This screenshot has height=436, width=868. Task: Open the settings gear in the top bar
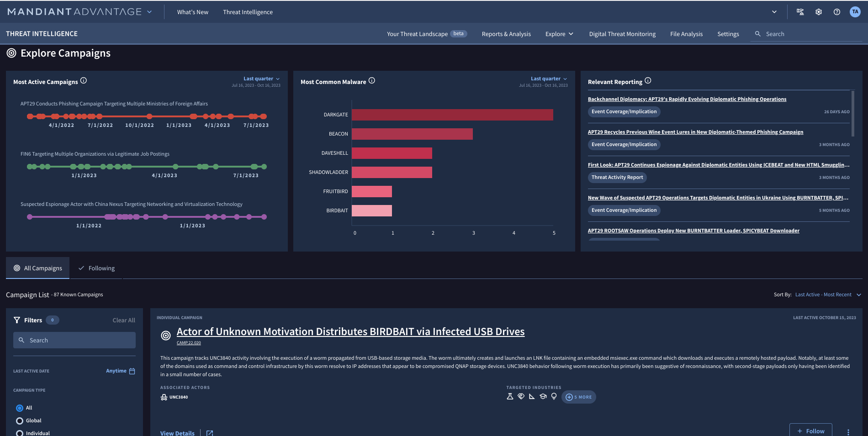coord(819,12)
